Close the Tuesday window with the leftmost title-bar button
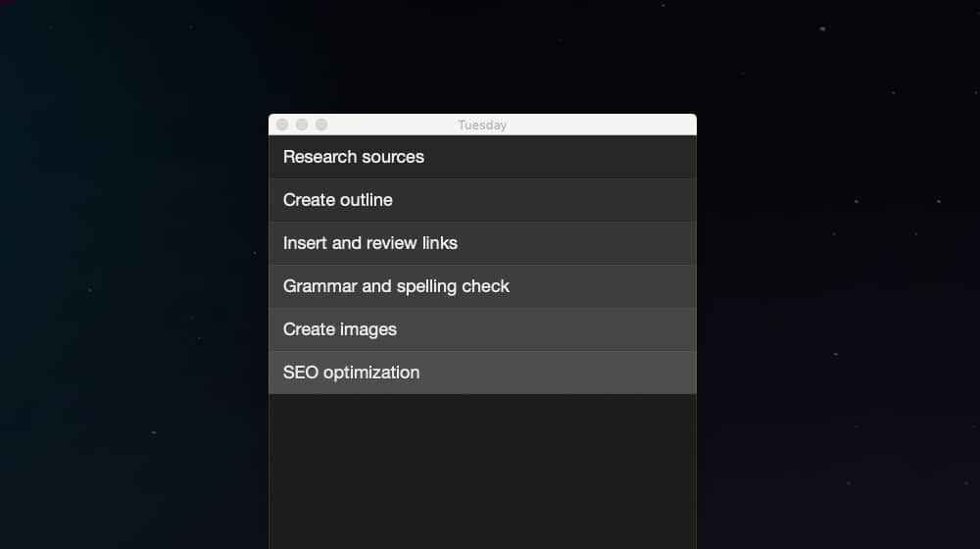The image size is (980, 549). 282,125
